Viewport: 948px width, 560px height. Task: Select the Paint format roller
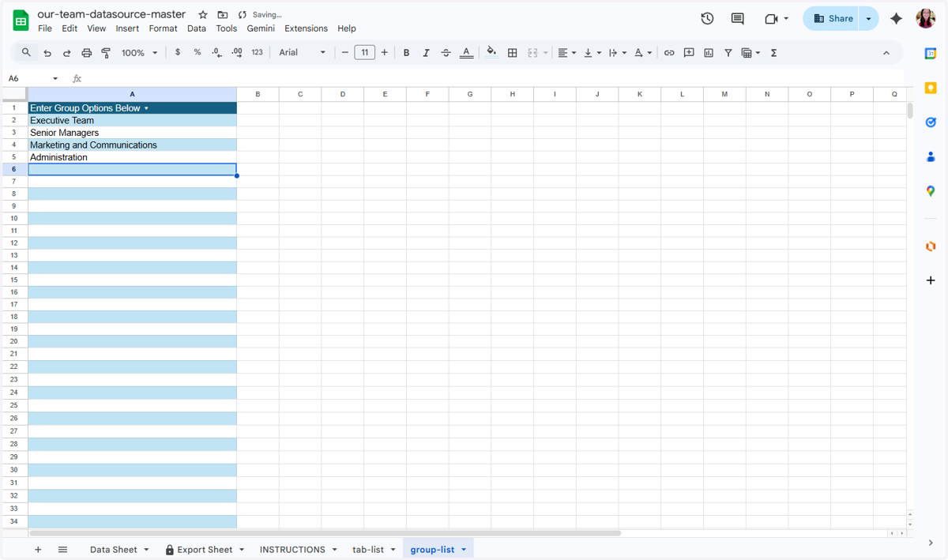[x=106, y=53]
